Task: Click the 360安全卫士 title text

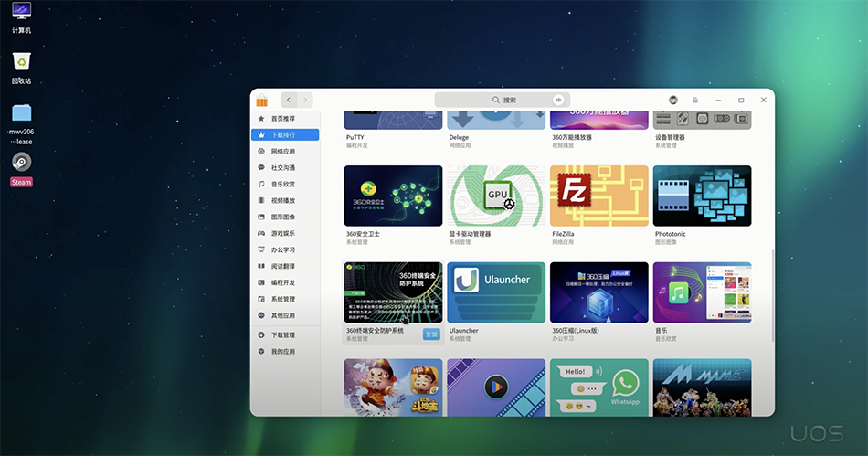Action: [363, 234]
